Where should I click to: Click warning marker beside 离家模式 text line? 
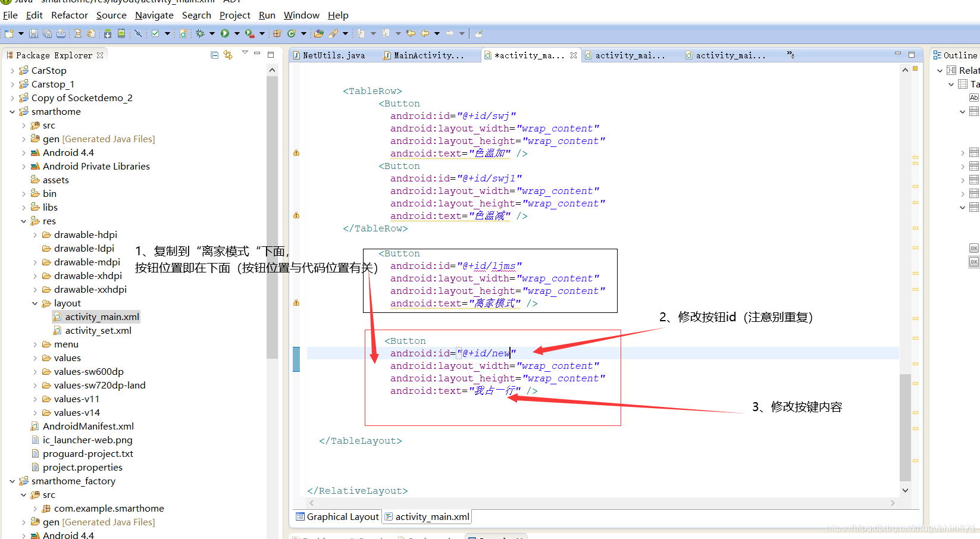(x=296, y=303)
